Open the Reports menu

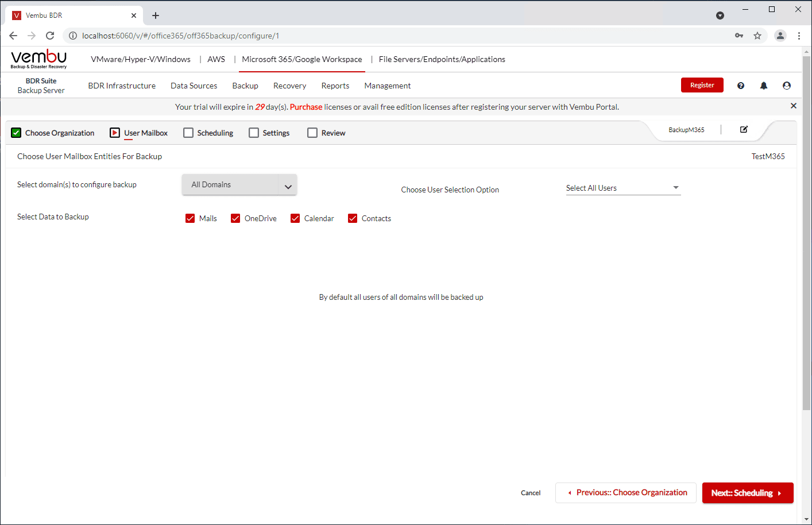[335, 86]
